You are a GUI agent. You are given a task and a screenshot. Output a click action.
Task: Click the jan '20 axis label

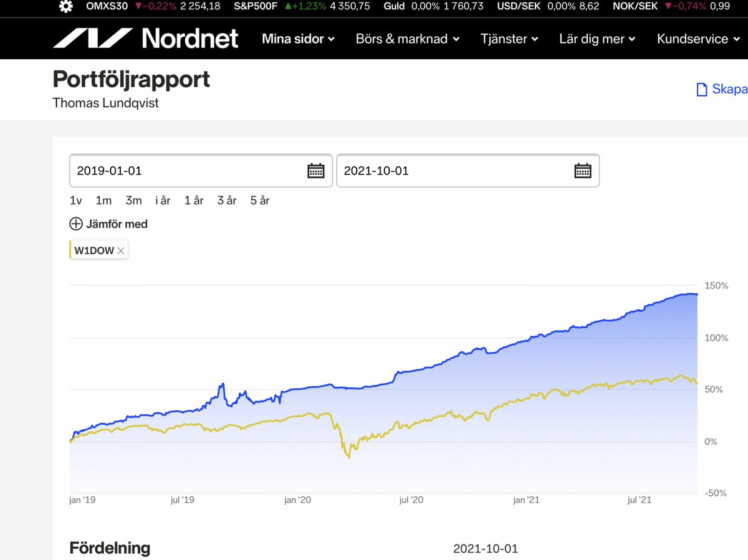click(297, 500)
